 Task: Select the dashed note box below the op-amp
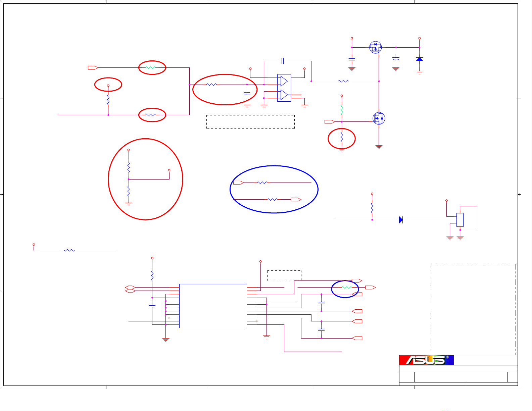[x=250, y=122]
